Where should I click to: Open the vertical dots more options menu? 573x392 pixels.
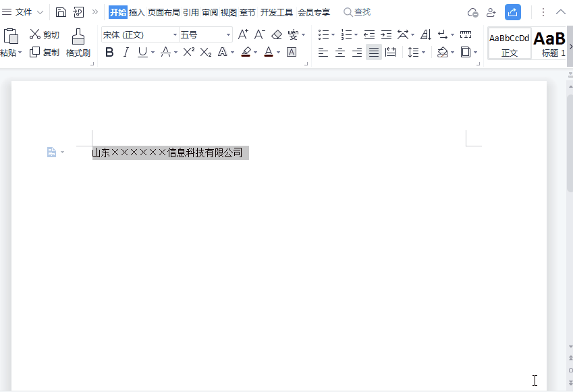pos(543,12)
